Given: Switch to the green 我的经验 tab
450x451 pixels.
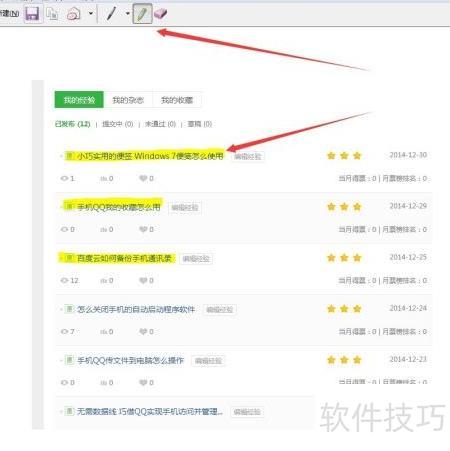Looking at the screenshot, I should 79,100.
